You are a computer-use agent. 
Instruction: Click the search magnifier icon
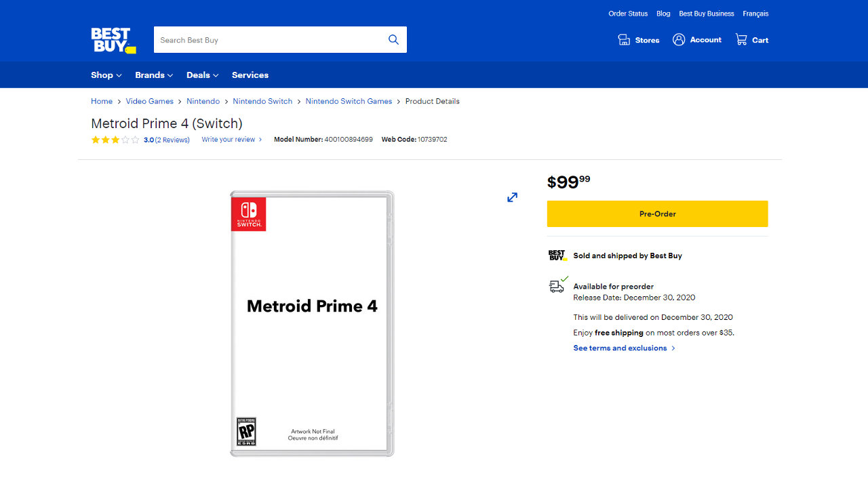[393, 40]
